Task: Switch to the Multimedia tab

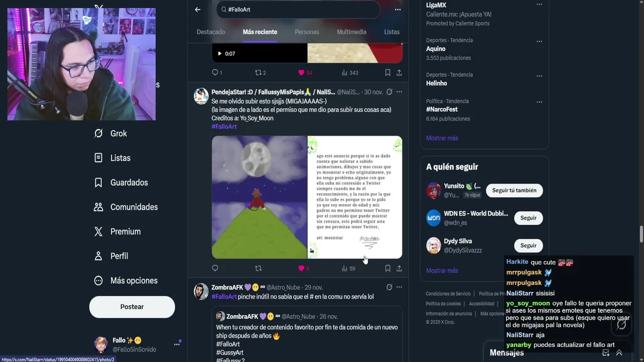Action: point(352,32)
